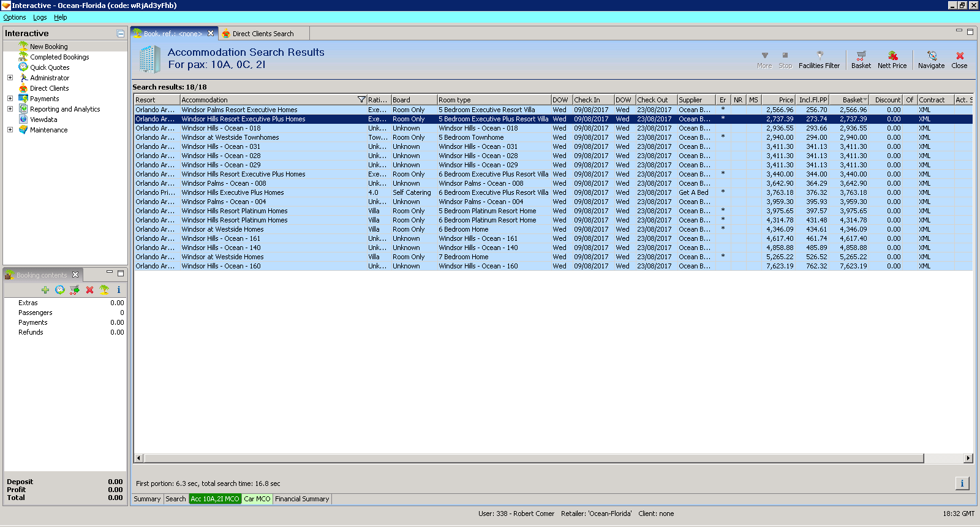The width and height of the screenshot is (980, 527).
Task: Click the red X icon in Booking contents
Action: pyautogui.click(x=89, y=290)
